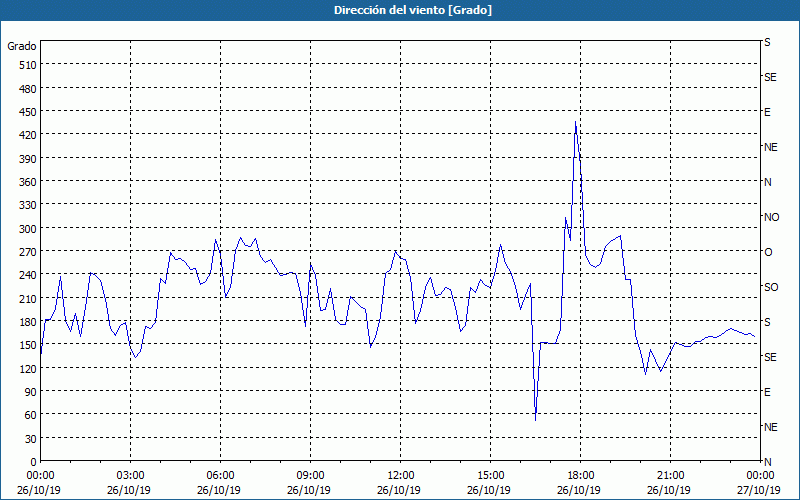Click the 09:00 time axis label
800x500 pixels.
(310, 476)
